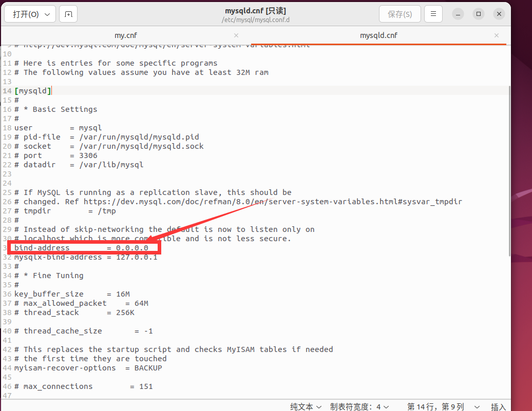Screen dimensions: 532x411
Task: Open the hamburger menu in header bar
Action: point(433,14)
